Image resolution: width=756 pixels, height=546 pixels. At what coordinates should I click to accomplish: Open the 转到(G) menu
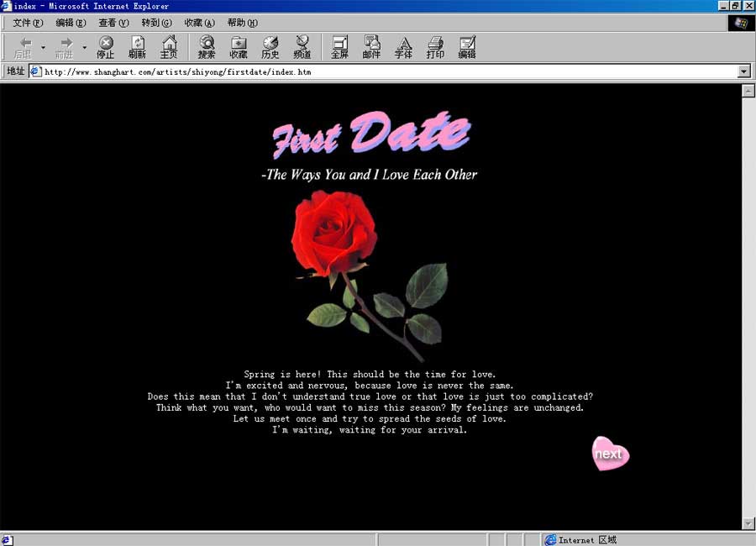pyautogui.click(x=157, y=23)
